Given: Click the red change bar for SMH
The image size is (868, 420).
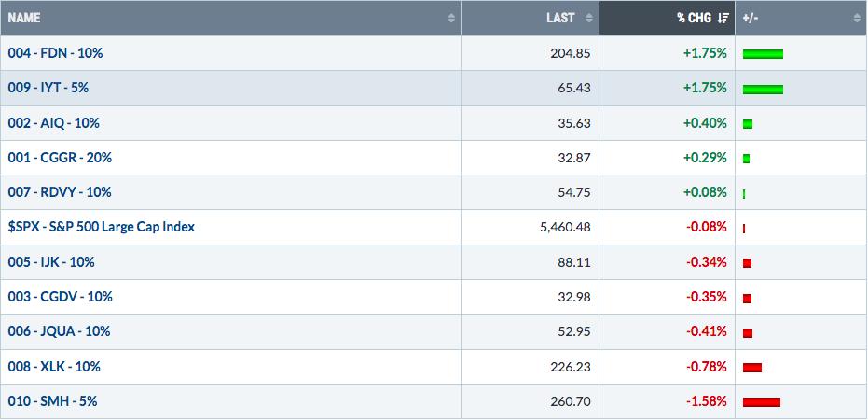Looking at the screenshot, I should point(761,402).
